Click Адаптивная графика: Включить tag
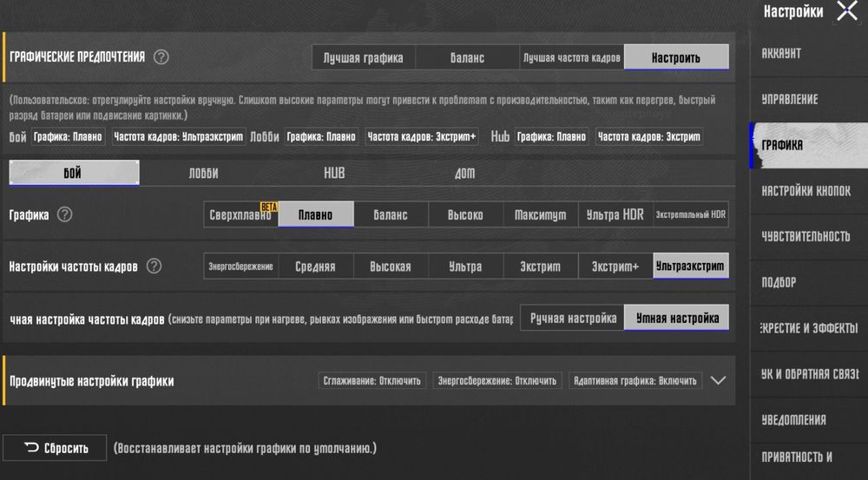The height and width of the screenshot is (480, 868). [x=635, y=381]
